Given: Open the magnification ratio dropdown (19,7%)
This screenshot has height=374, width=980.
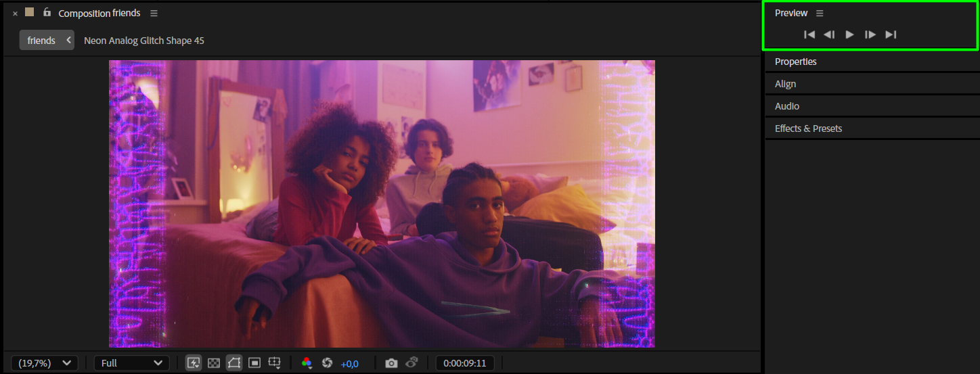Looking at the screenshot, I should [45, 363].
